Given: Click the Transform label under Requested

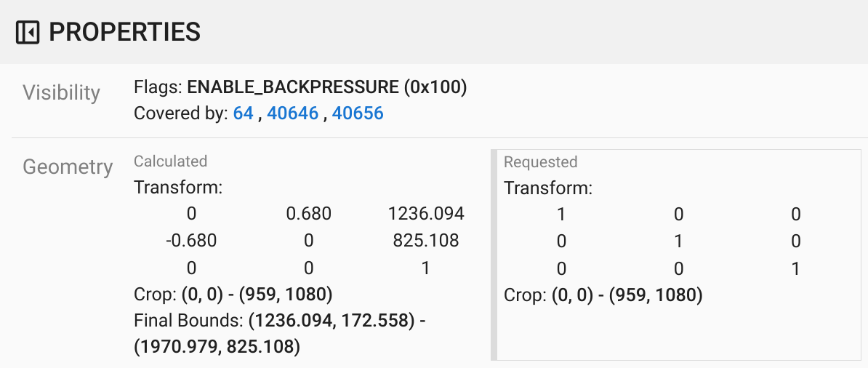Looking at the screenshot, I should [548, 188].
